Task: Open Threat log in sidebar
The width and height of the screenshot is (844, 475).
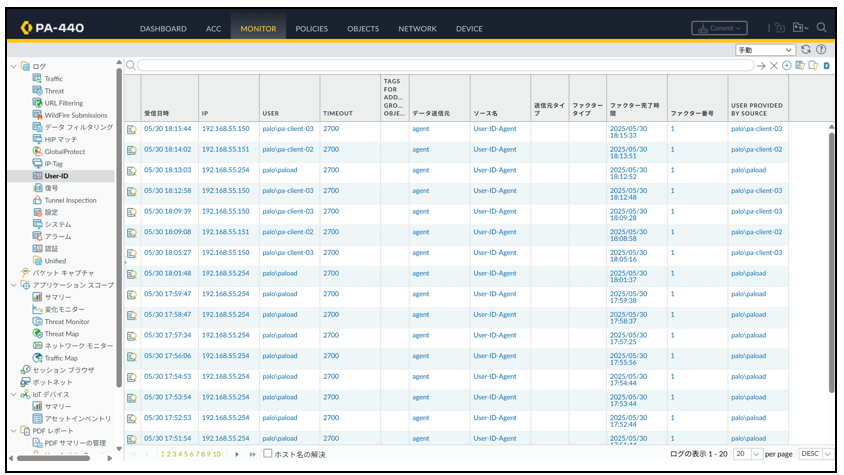Action: click(54, 91)
